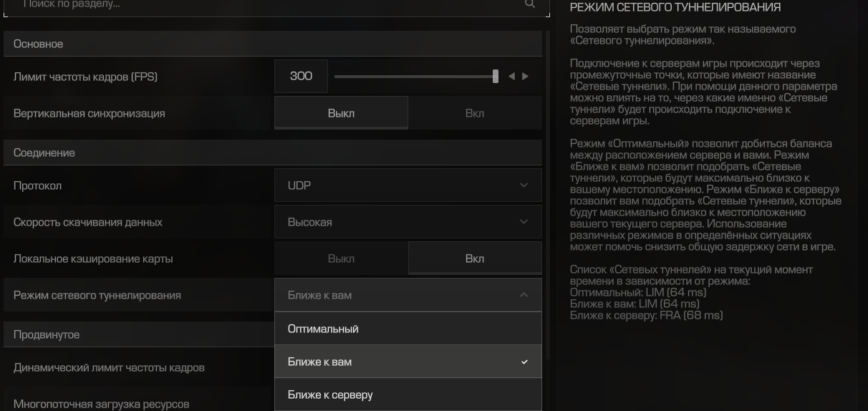Set vertical sync to «Вкл»
The width and height of the screenshot is (868, 411).
475,113
